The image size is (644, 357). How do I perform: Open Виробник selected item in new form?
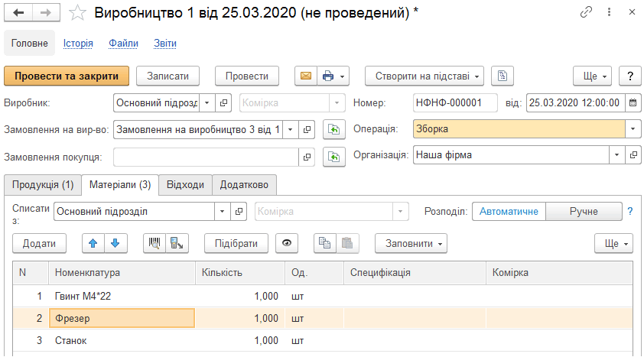(223, 103)
